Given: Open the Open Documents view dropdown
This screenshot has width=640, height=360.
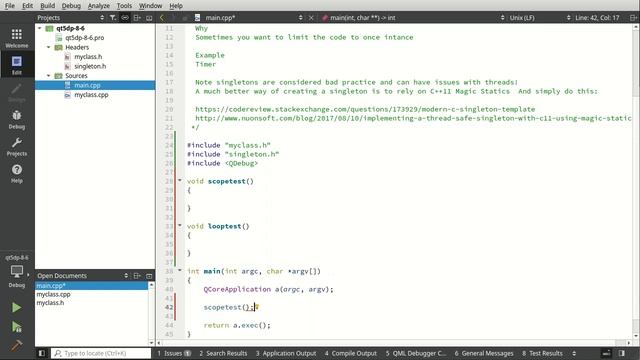Looking at the screenshot, I should [83, 276].
